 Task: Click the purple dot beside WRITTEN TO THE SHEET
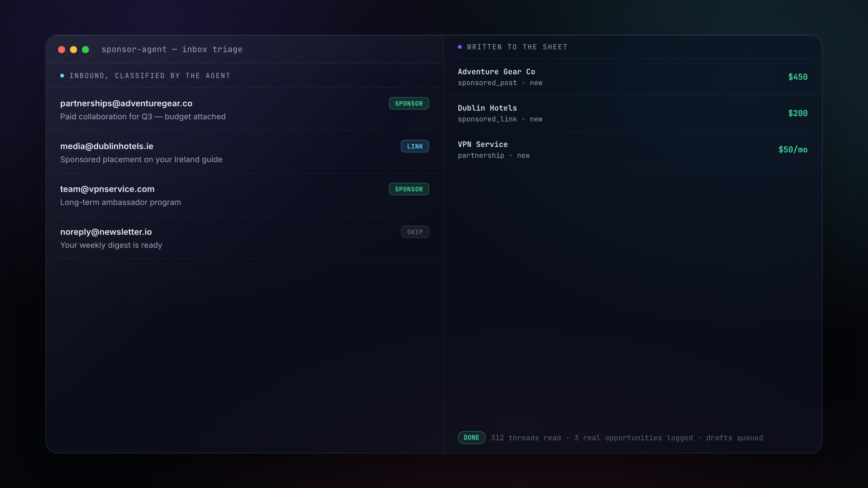point(460,47)
